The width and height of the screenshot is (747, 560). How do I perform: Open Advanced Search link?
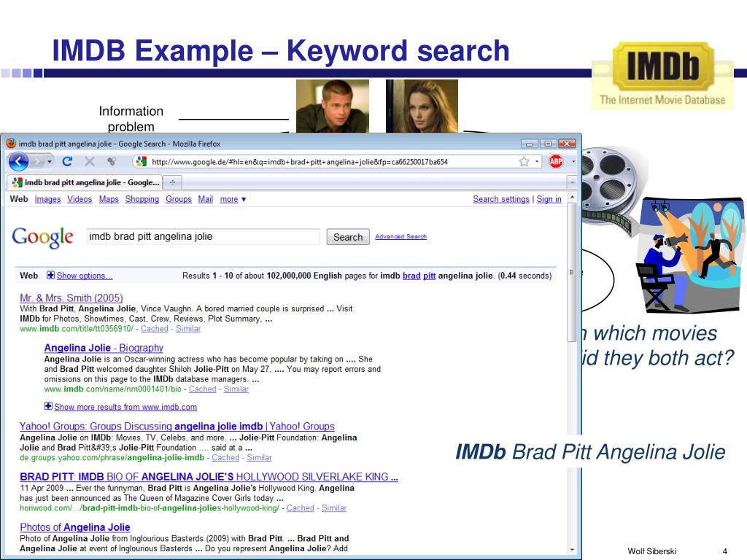tap(400, 236)
